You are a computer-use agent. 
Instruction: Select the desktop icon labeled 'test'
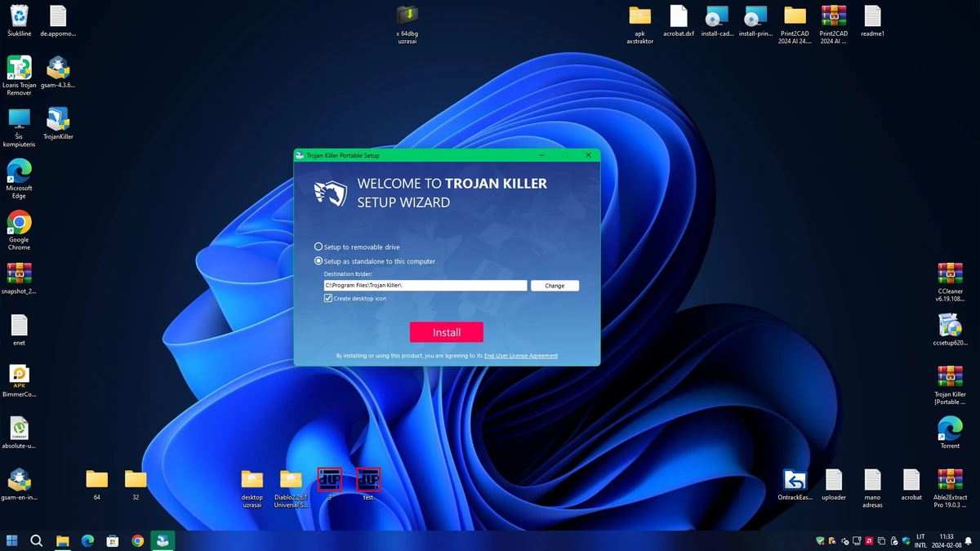pos(368,484)
